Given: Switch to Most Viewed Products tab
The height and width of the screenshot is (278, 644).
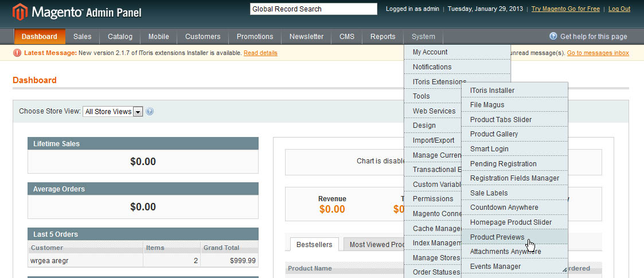Looking at the screenshot, I should click(374, 245).
